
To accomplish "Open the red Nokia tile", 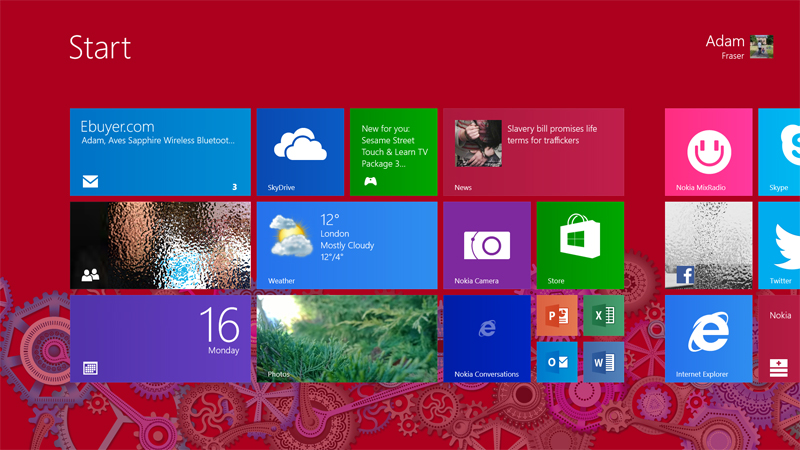I will click(x=779, y=339).
